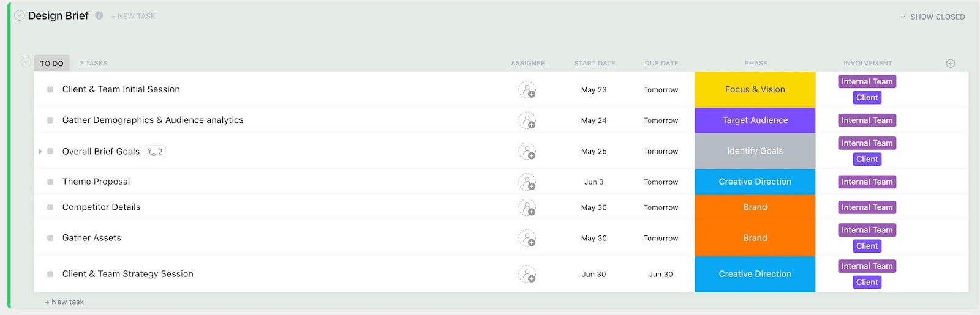Click Show Closed
This screenshot has width=980, height=315.
click(x=932, y=17)
